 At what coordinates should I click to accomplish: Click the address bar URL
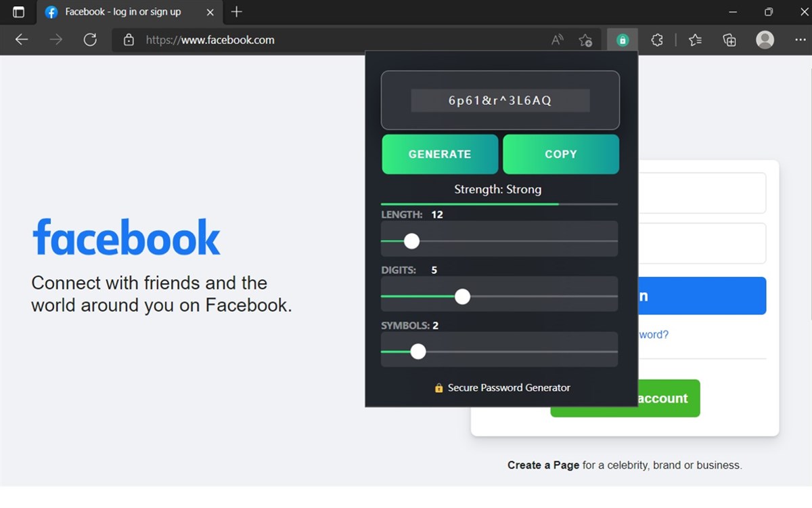tap(210, 40)
